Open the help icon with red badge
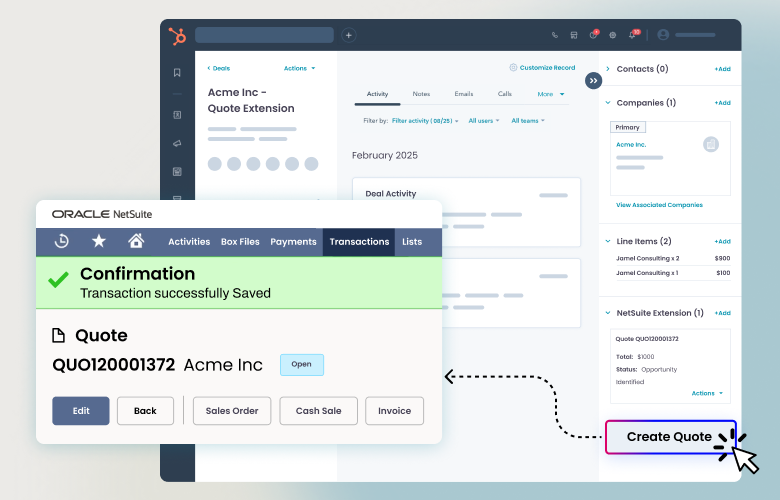Screen dimensions: 780x500 tap(593, 35)
